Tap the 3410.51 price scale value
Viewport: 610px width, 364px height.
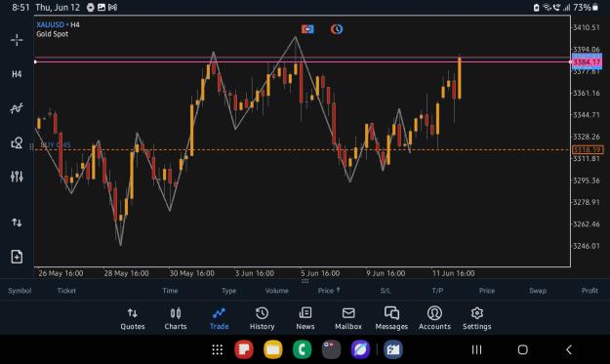coord(587,27)
